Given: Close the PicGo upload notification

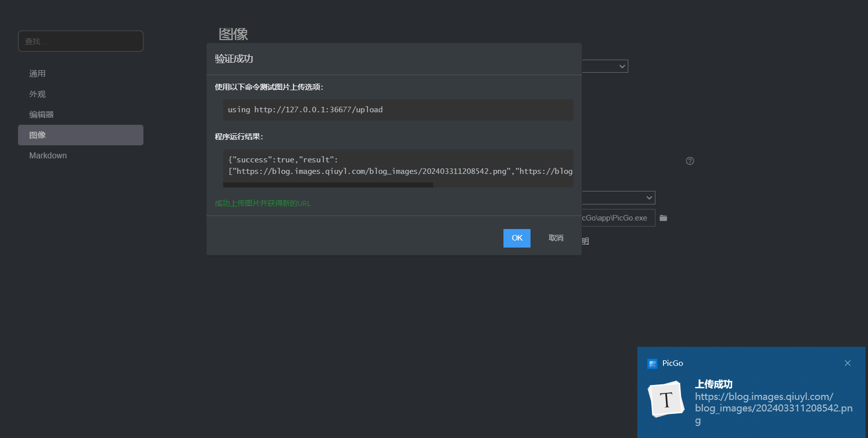Looking at the screenshot, I should pos(847,363).
